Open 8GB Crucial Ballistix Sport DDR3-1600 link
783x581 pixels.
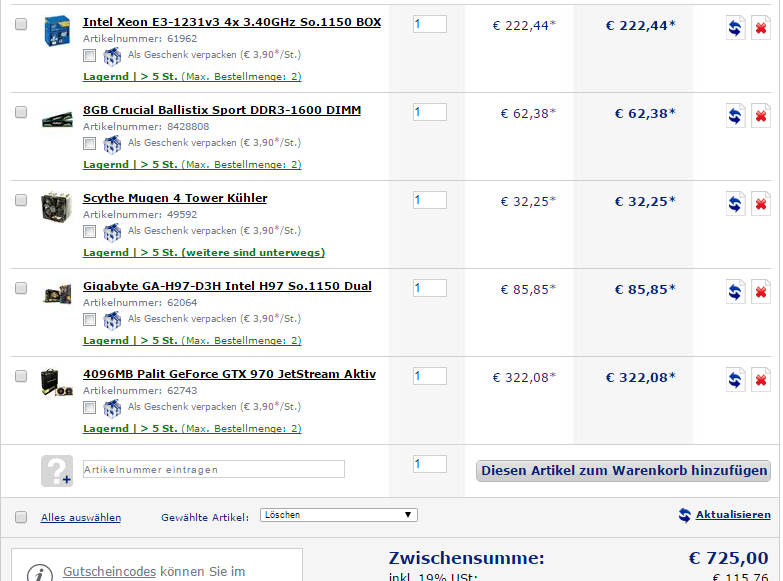pyautogui.click(x=222, y=110)
